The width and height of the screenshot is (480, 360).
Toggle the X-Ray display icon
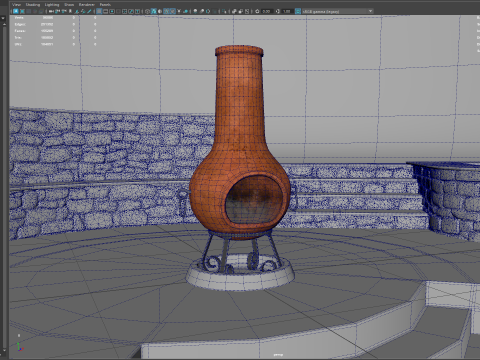[234, 11]
